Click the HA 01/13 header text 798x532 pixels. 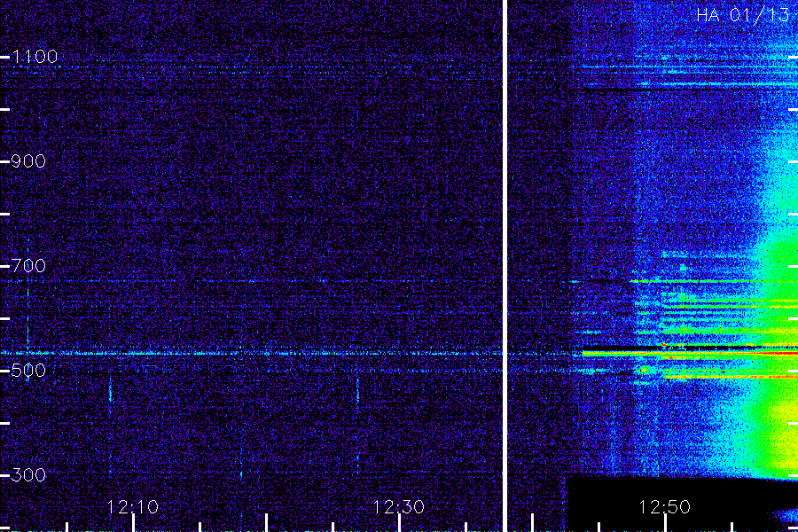pos(743,15)
